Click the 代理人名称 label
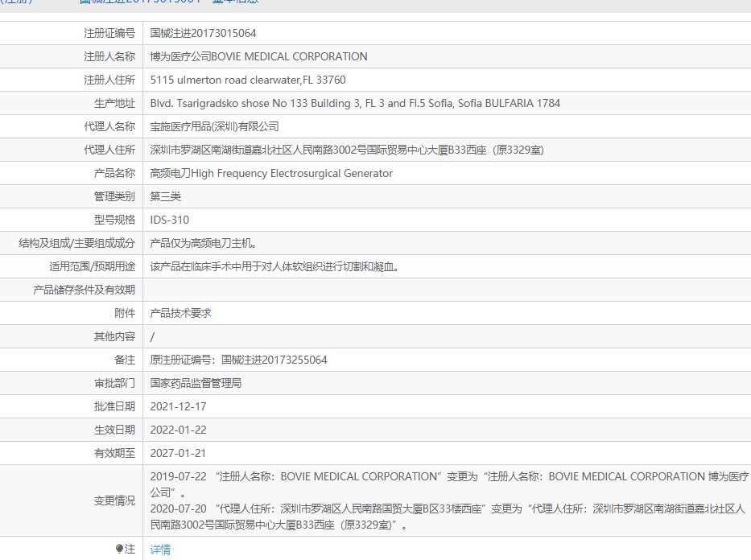The height and width of the screenshot is (560, 751). [x=109, y=126]
